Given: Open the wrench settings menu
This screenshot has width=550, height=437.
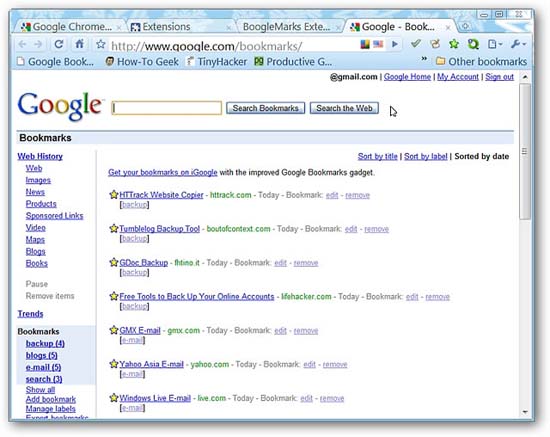Looking at the screenshot, I should click(x=518, y=44).
